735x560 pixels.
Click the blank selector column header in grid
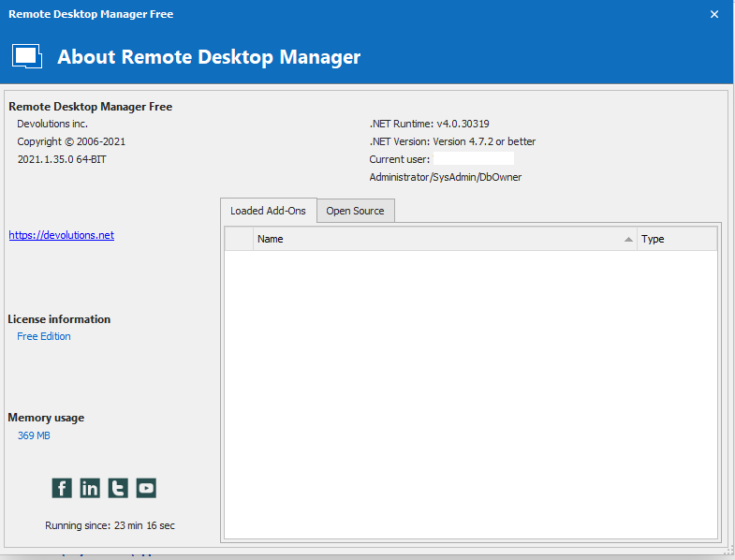tap(239, 239)
